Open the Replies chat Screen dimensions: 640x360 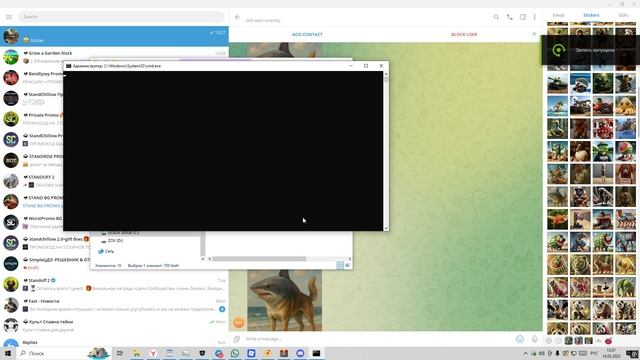coord(114,342)
